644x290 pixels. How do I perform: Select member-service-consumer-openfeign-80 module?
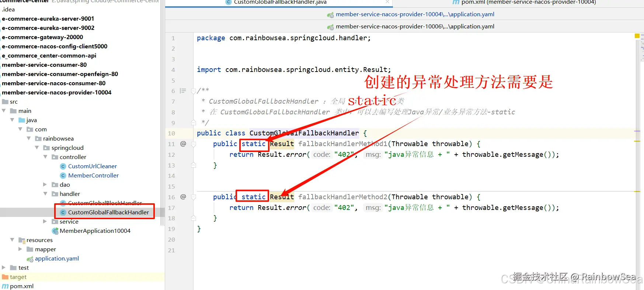coord(60,74)
